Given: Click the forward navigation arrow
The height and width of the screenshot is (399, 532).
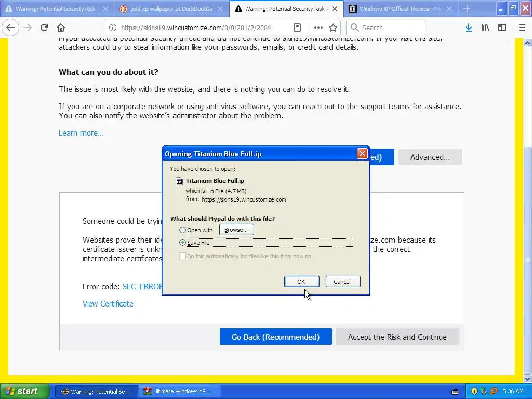Looking at the screenshot, I should 28,28.
